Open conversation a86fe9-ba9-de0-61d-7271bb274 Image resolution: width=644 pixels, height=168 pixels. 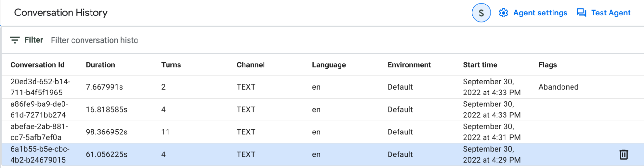tap(39, 110)
